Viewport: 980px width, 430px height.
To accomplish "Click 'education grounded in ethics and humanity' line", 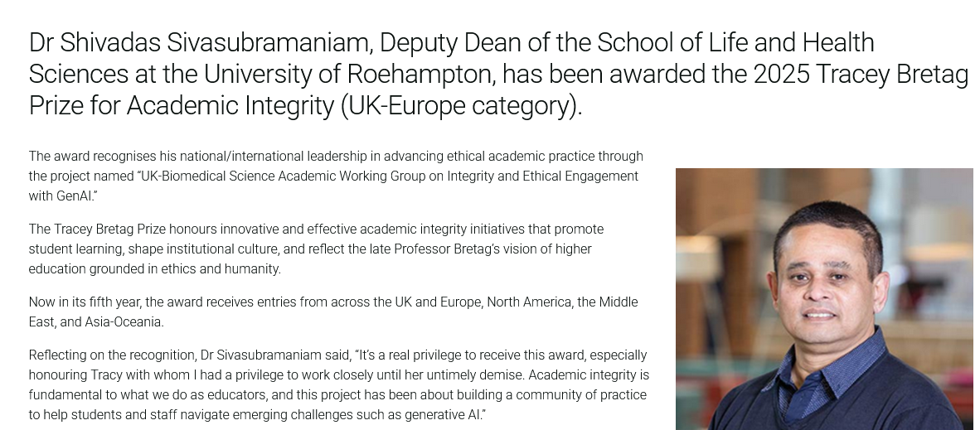I will [155, 268].
